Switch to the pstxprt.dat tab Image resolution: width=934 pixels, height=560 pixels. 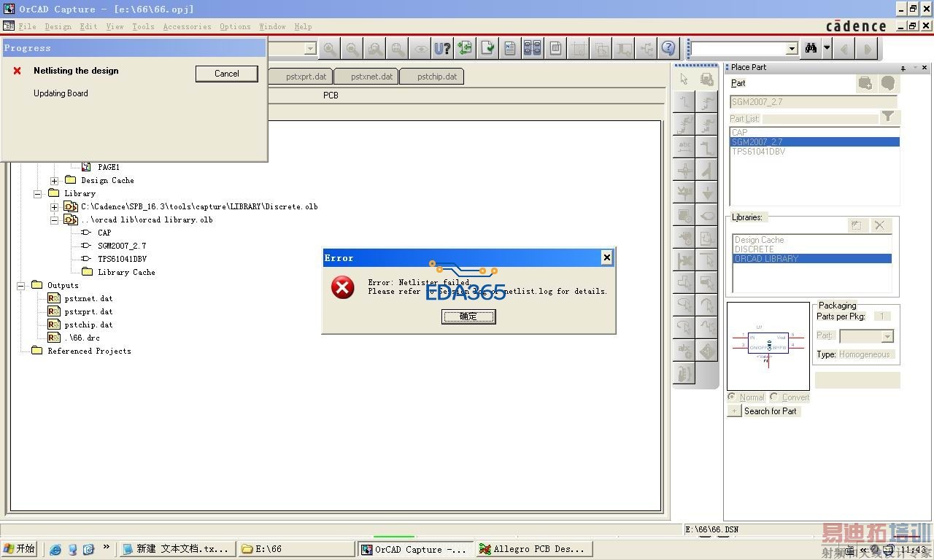(302, 77)
